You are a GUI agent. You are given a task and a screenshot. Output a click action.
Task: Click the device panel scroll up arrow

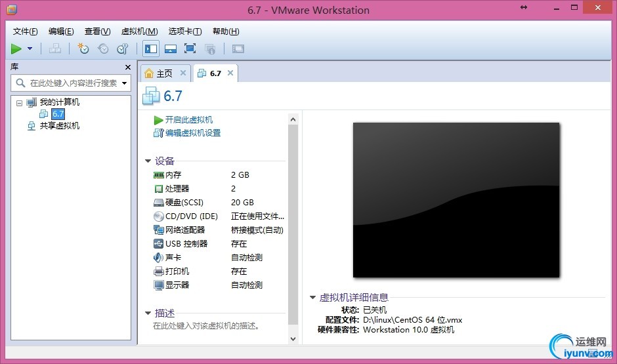click(293, 119)
